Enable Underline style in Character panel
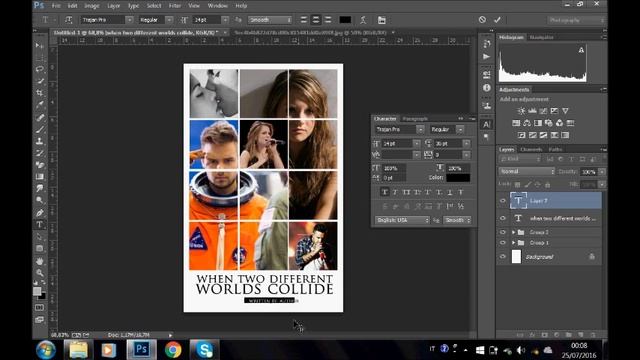Viewport: 640px width, 360px height. pos(449,192)
